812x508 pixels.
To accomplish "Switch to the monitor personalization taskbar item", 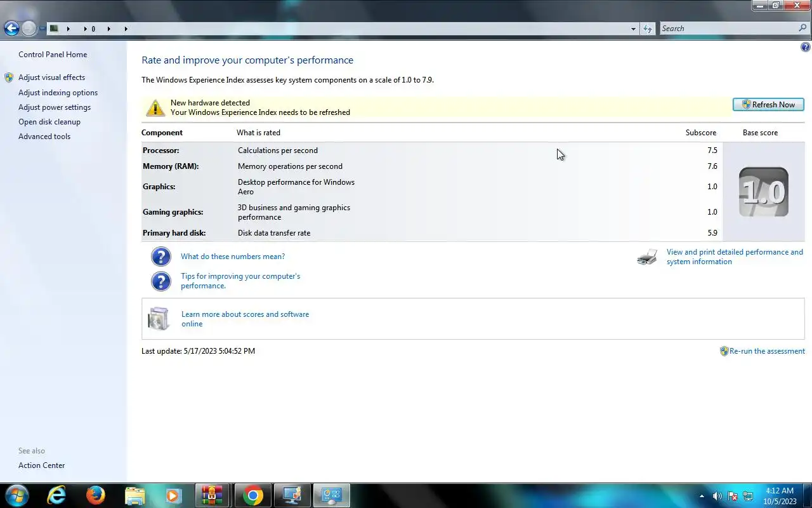I will 292,495.
